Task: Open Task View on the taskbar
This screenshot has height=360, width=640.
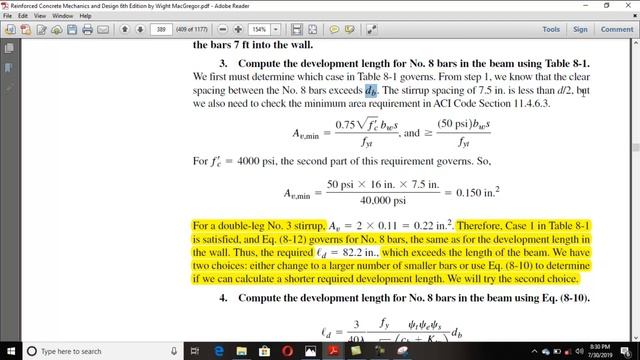Action: pos(195,351)
